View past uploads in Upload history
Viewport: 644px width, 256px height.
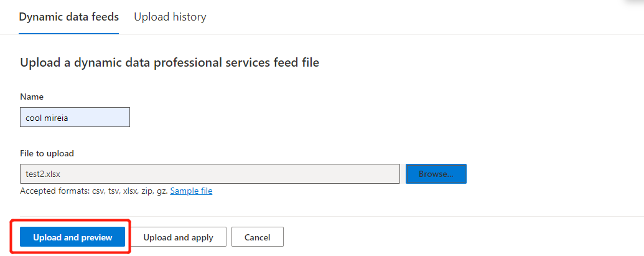coord(170,17)
